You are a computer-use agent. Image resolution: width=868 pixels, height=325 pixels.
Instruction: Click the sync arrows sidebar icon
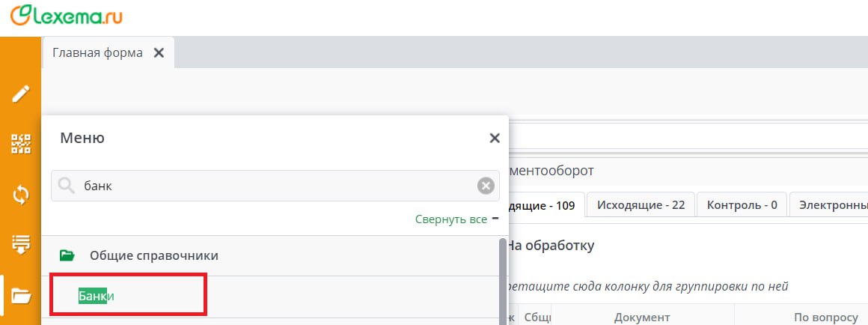coord(20,195)
